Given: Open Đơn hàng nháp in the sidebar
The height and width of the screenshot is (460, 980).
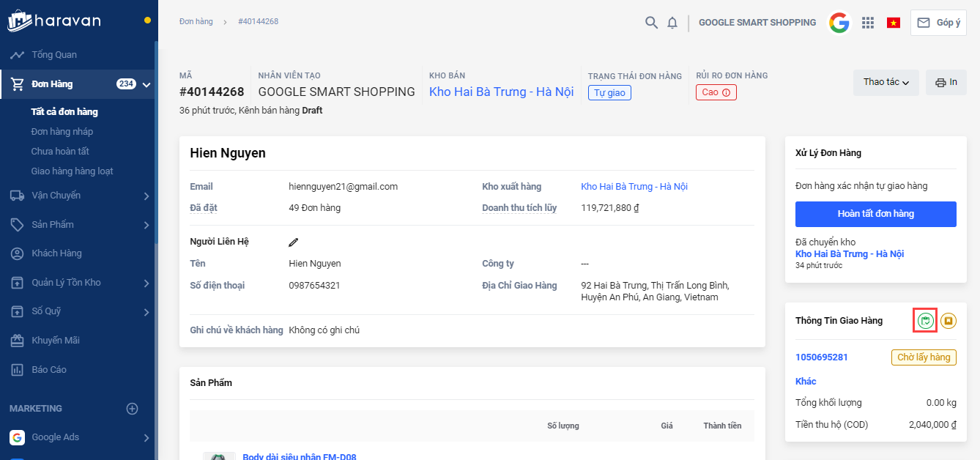Looking at the screenshot, I should [x=62, y=132].
